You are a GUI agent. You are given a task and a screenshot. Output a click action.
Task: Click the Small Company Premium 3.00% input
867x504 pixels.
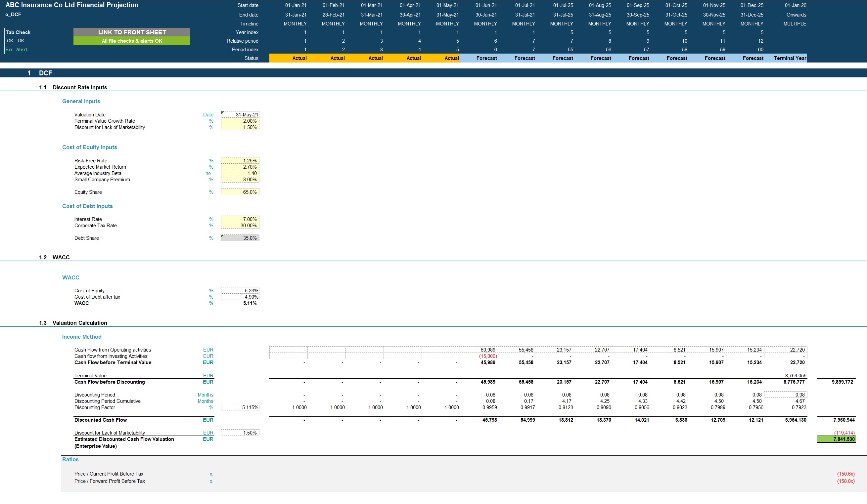point(241,179)
